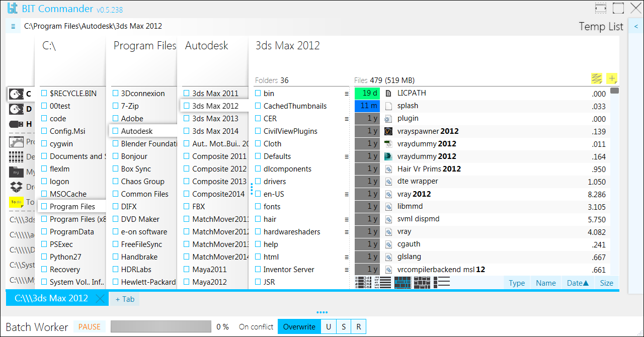Toggle the window width icon in title bar
The image size is (644, 337).
600,8
